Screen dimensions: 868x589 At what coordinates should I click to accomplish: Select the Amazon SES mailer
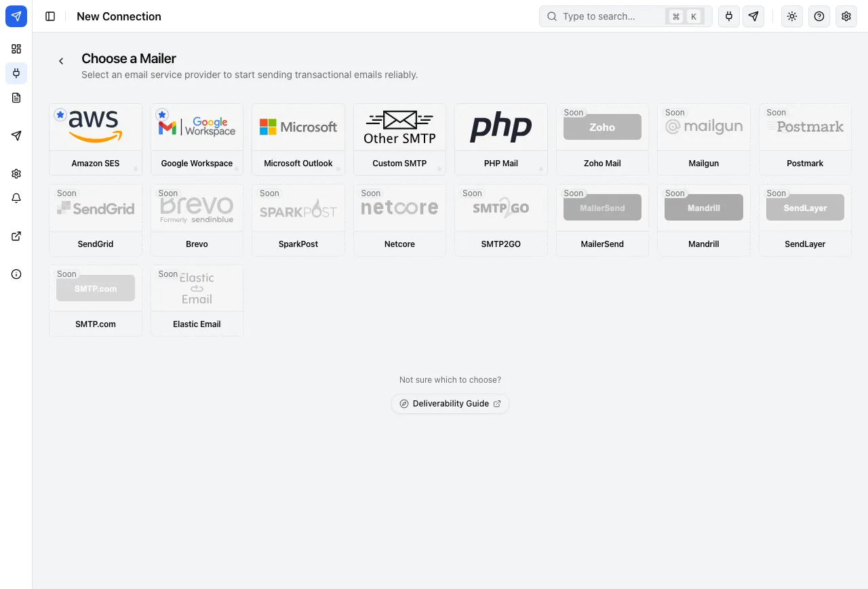coord(96,139)
